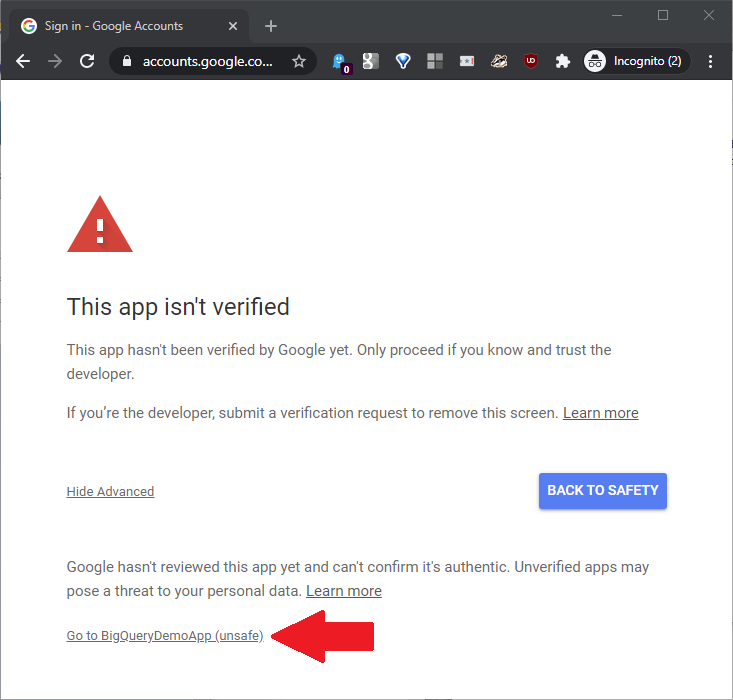733x700 pixels.
Task: Close the Sign in - Google Accounts tab
Action: coord(233,26)
